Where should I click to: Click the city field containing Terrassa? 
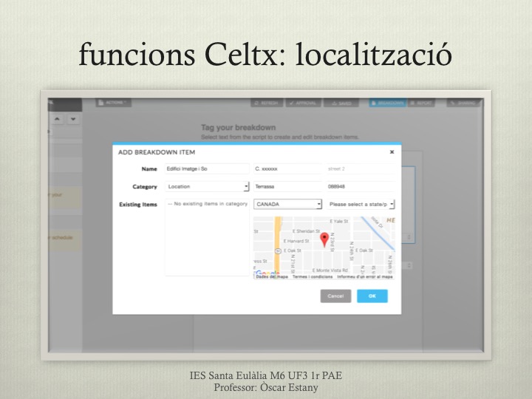[287, 187]
